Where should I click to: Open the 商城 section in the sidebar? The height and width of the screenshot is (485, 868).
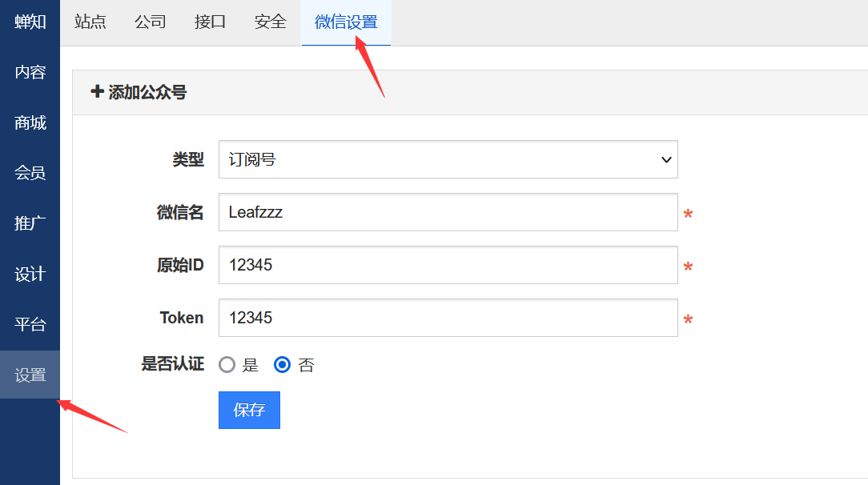[30, 122]
